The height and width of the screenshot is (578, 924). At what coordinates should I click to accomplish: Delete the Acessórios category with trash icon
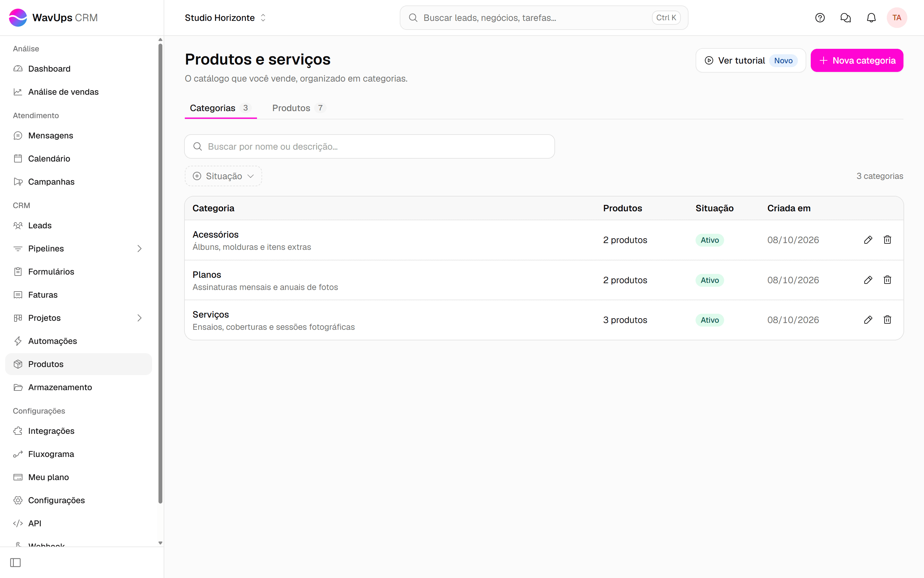pos(887,240)
